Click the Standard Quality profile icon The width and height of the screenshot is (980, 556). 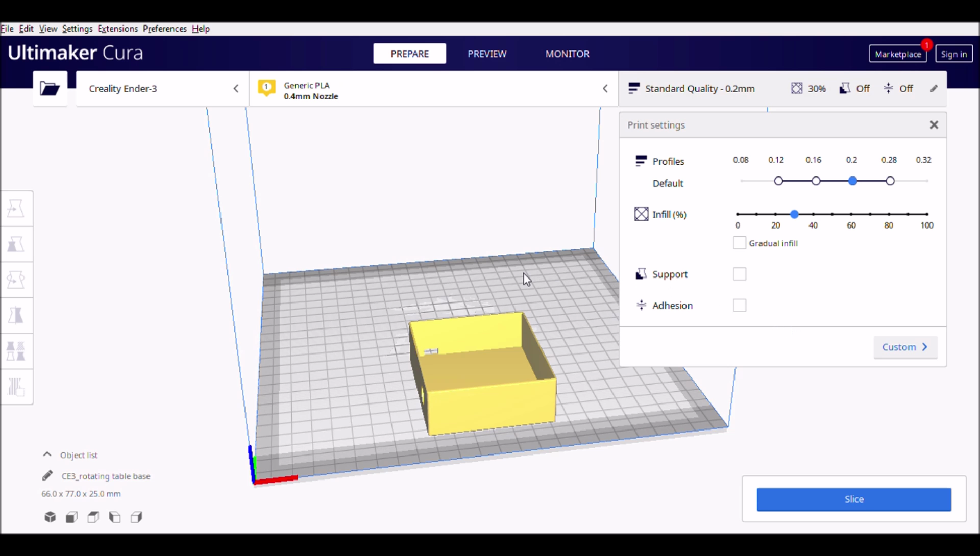pos(634,88)
